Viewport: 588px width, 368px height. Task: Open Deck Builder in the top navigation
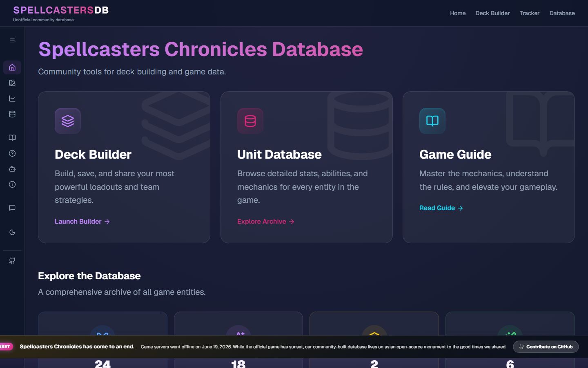tap(492, 13)
